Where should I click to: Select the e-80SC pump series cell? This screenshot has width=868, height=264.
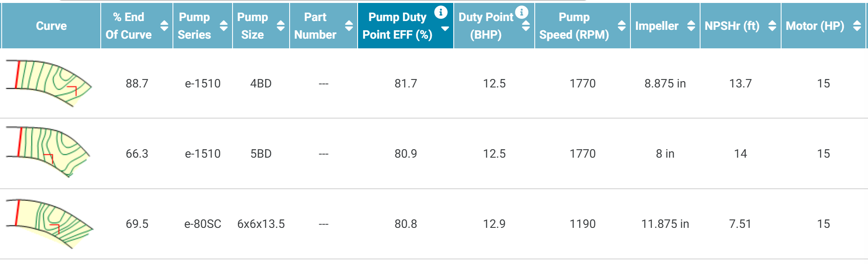pos(203,224)
